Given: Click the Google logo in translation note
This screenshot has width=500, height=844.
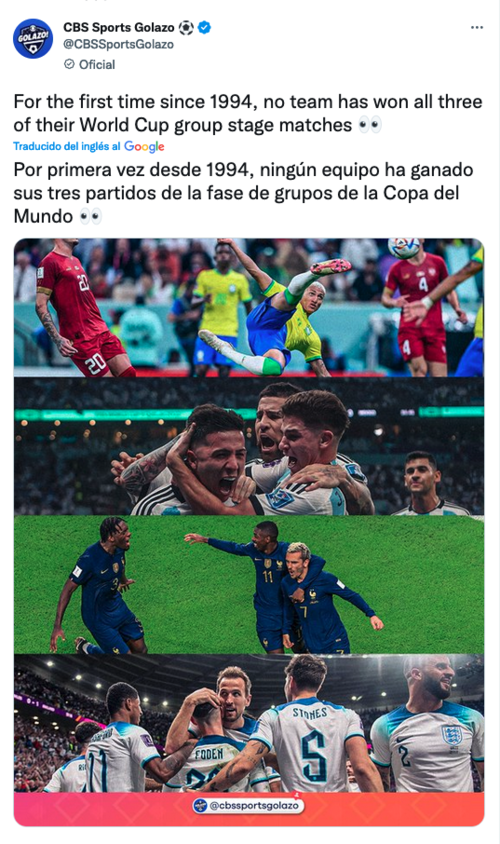Looking at the screenshot, I should click(144, 146).
